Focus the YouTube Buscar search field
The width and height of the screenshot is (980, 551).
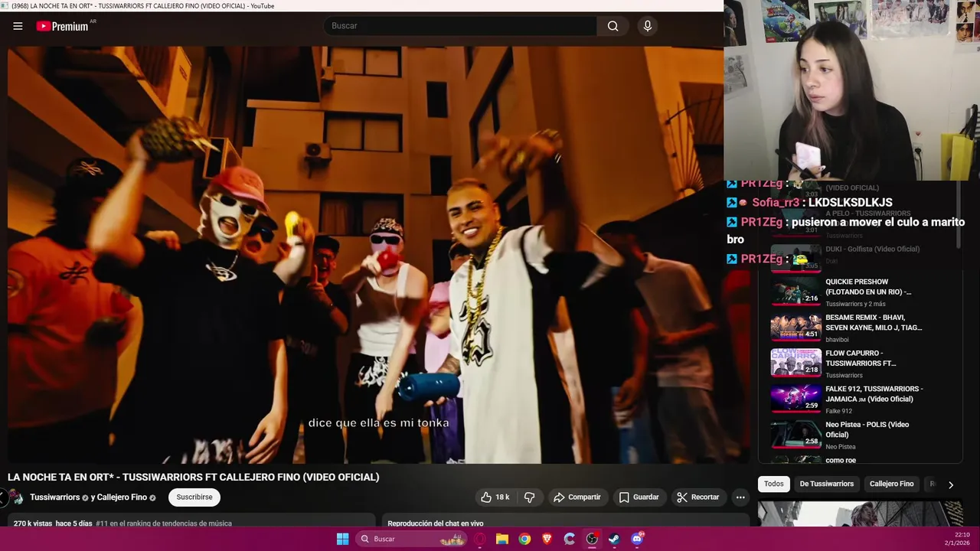[x=460, y=26]
